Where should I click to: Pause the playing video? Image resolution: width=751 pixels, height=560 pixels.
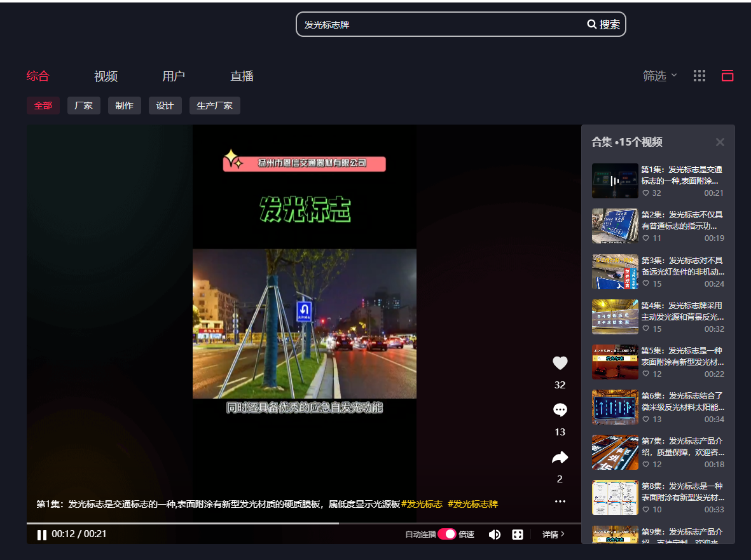(x=42, y=535)
